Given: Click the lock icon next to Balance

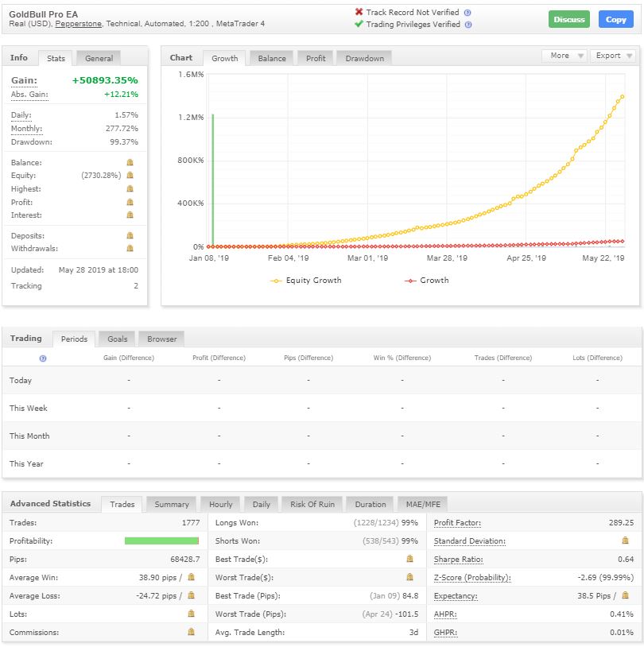Looking at the screenshot, I should [x=130, y=162].
